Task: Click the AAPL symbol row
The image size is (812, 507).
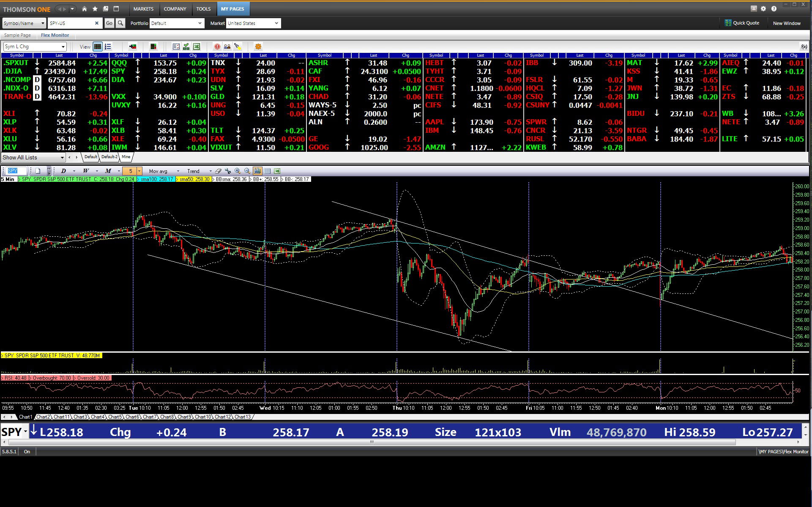Action: click(473, 122)
